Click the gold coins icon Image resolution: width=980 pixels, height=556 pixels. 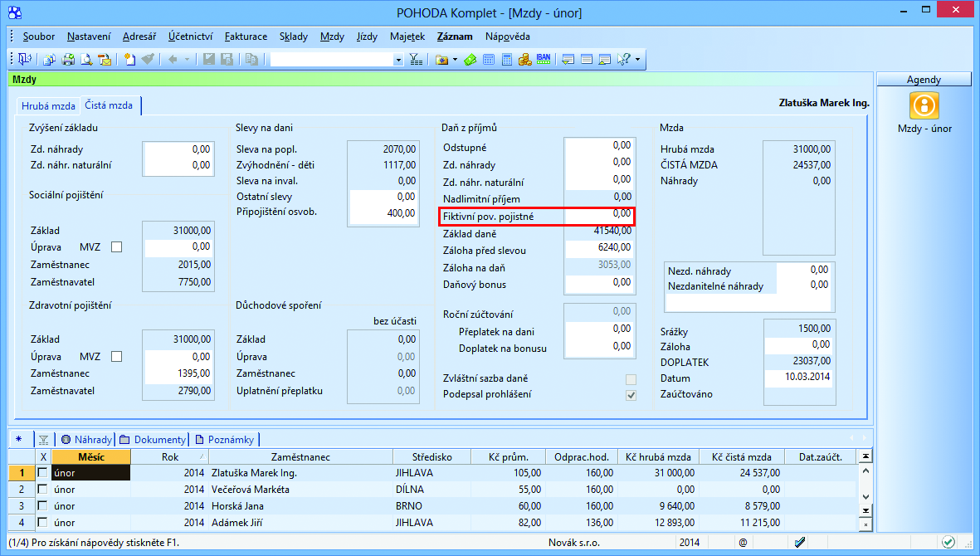coord(525,60)
